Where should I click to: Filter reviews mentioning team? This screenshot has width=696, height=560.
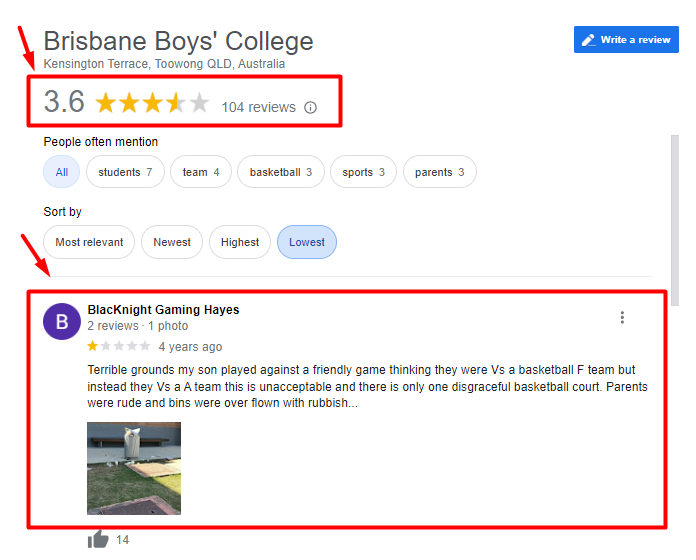pyautogui.click(x=201, y=172)
